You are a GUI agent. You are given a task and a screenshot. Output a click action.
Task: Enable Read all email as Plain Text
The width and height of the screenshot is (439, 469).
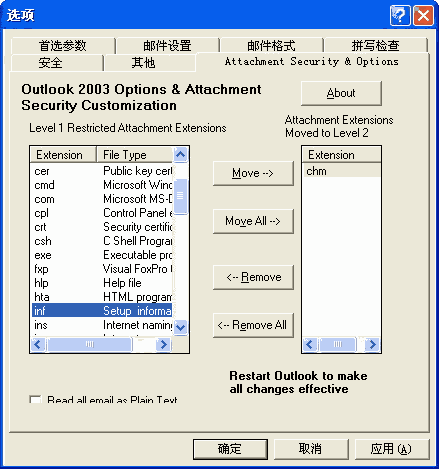click(35, 399)
